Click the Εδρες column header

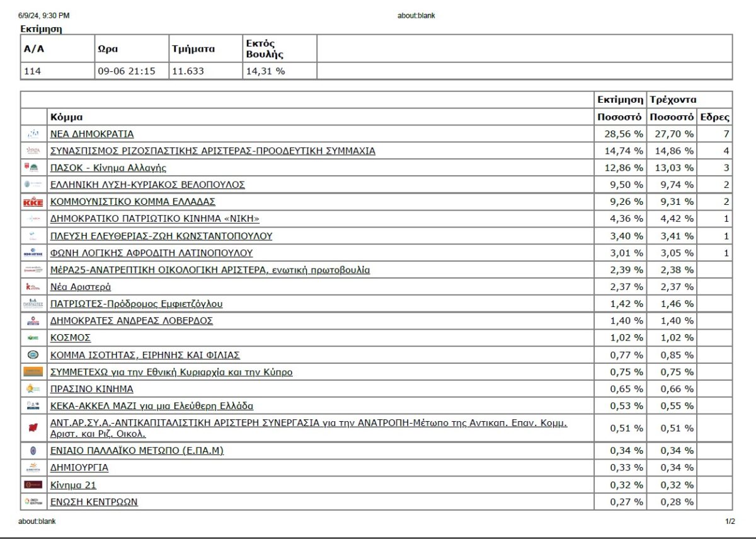715,117
